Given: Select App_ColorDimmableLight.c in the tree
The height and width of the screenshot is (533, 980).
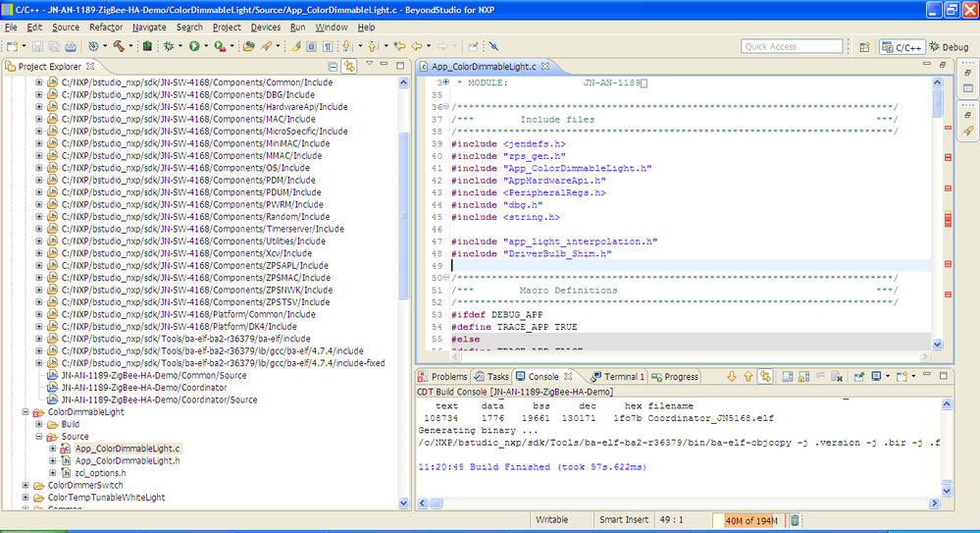Looking at the screenshot, I should (x=127, y=449).
